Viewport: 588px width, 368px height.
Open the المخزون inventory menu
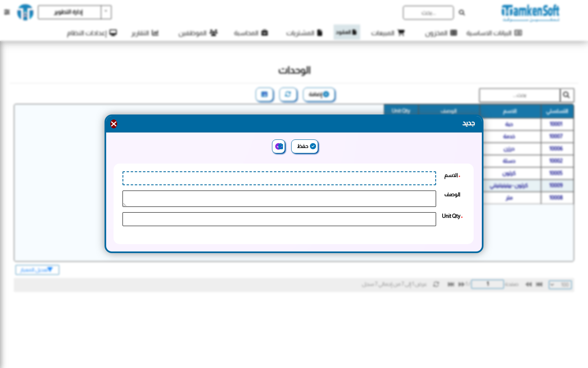[x=441, y=33]
